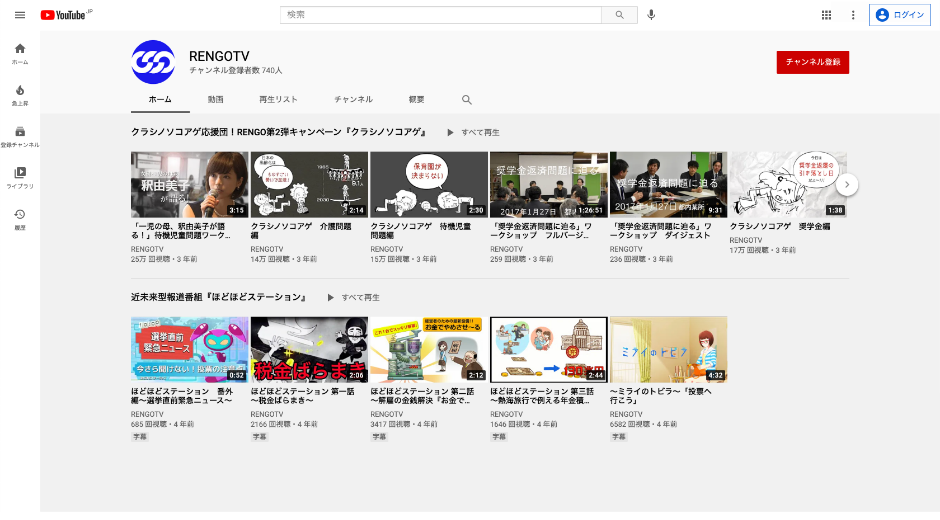This screenshot has height=520, width=940.
Task: Switch to the 再生リスト tab
Action: click(278, 100)
